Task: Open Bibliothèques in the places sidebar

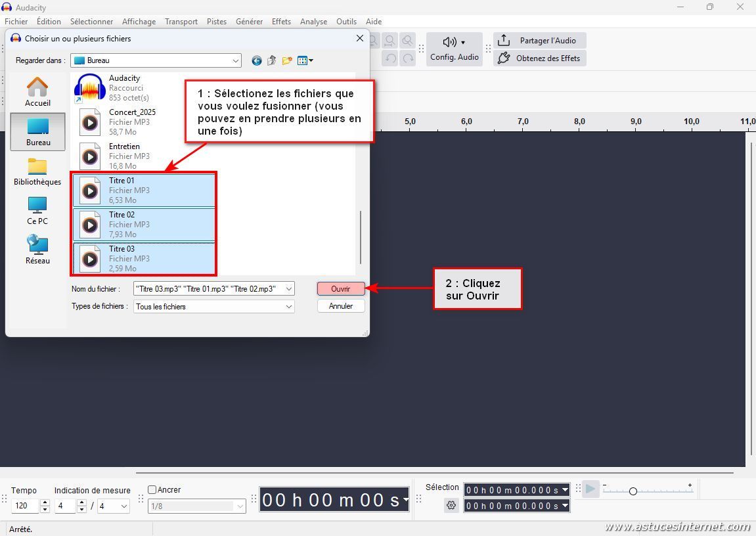Action: 37,171
